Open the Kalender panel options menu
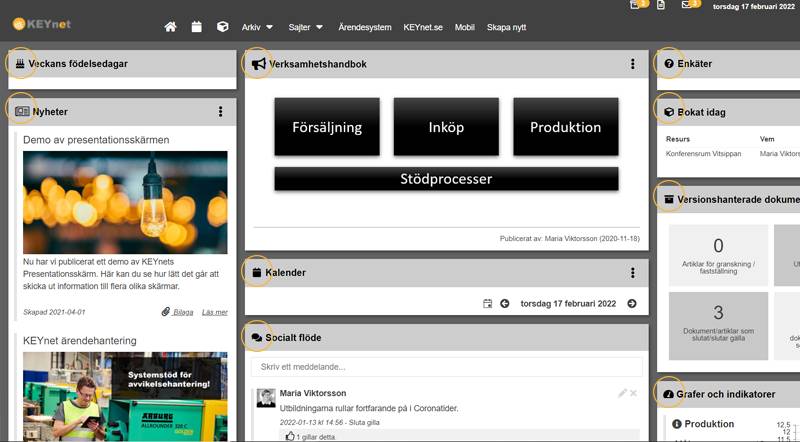Image resolution: width=800 pixels, height=442 pixels. click(x=633, y=273)
